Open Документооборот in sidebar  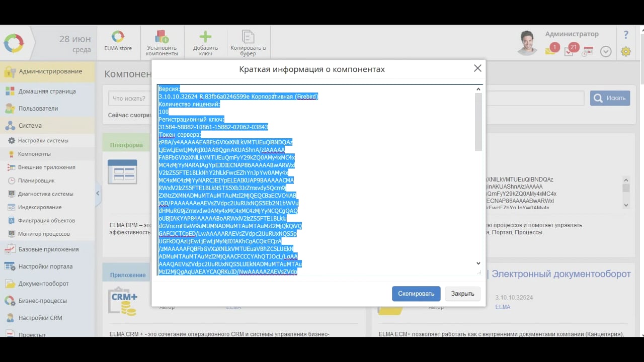tap(47, 284)
